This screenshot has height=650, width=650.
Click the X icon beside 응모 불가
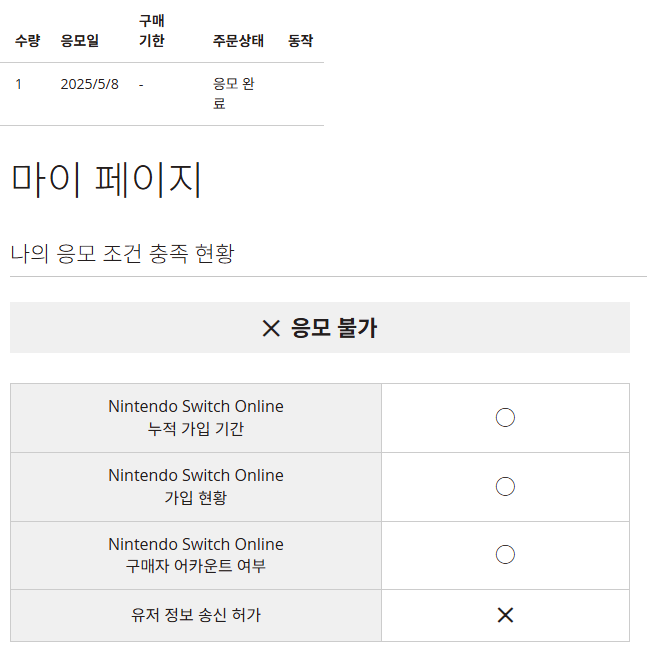click(x=271, y=328)
